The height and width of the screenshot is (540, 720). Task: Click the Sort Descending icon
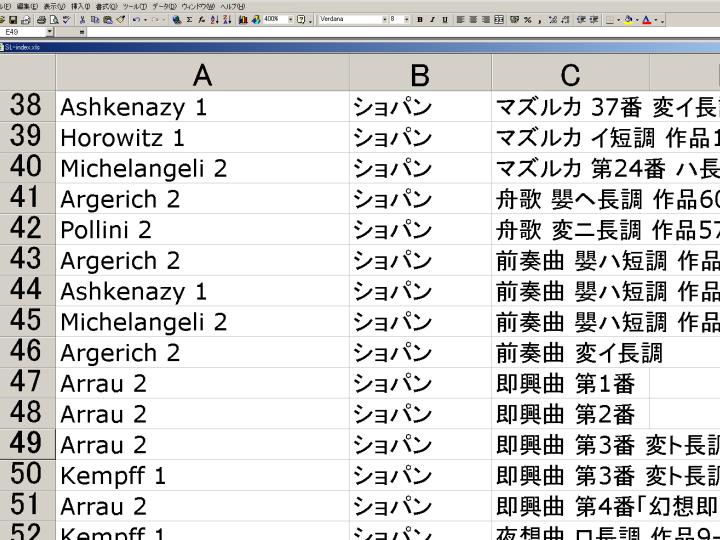(227, 20)
